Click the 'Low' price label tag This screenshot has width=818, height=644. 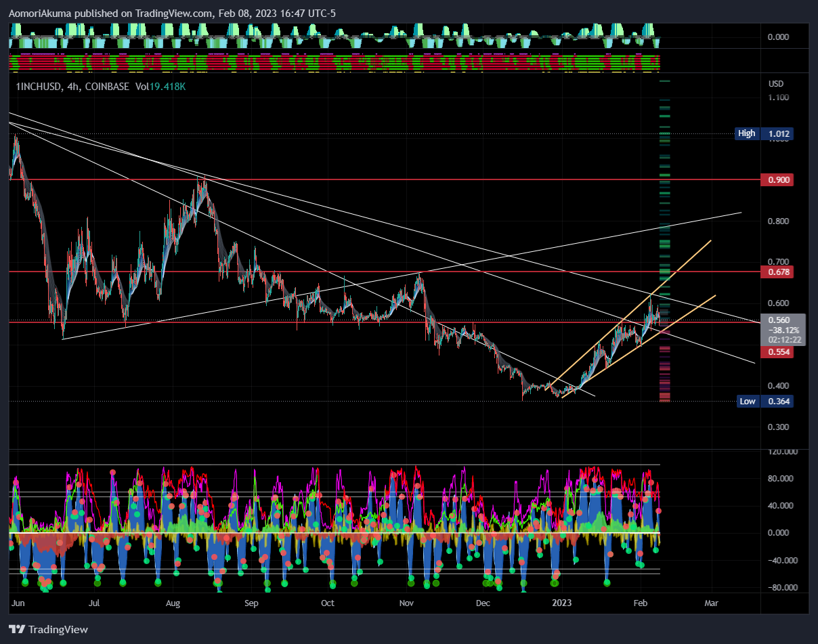click(747, 401)
